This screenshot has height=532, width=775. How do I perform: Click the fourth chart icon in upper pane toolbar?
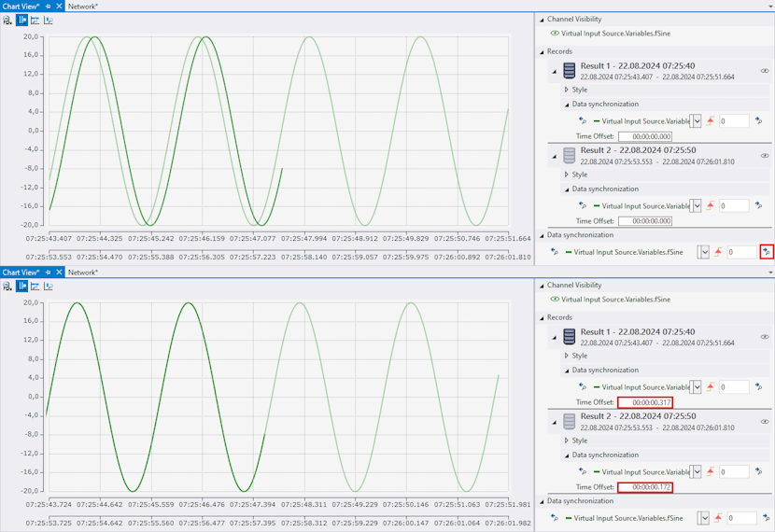[48, 21]
